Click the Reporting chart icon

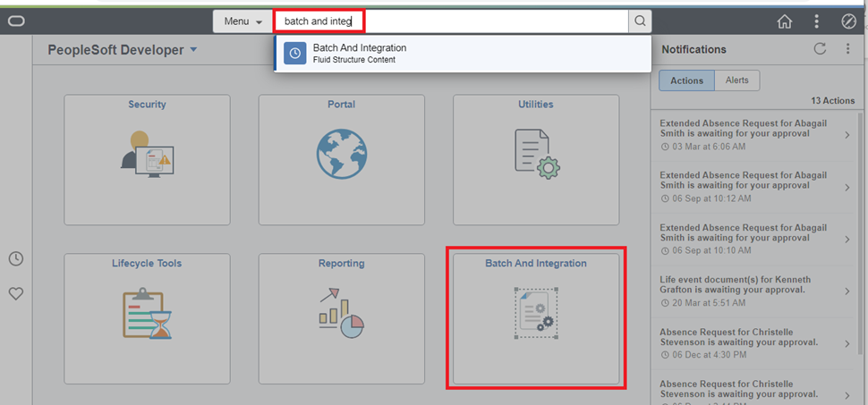(341, 314)
